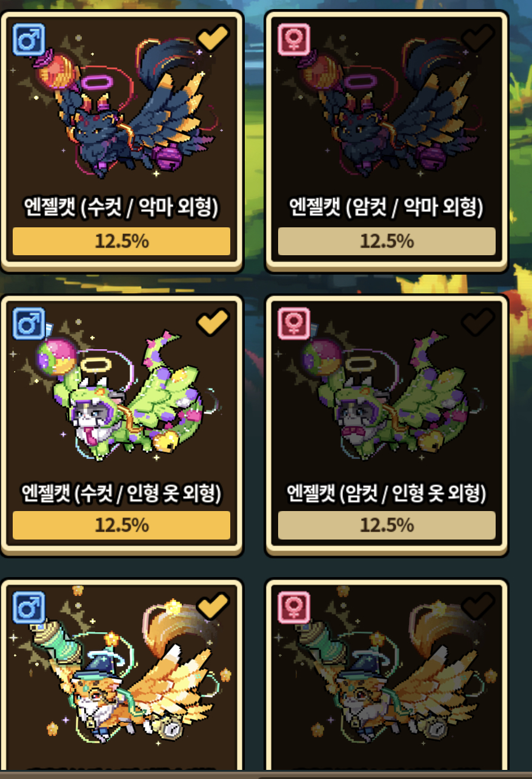Viewport: 532px width, 779px height.
Task: Click male icon on 엔젤캣 수컷 악마 외형 card
Action: click(x=28, y=41)
